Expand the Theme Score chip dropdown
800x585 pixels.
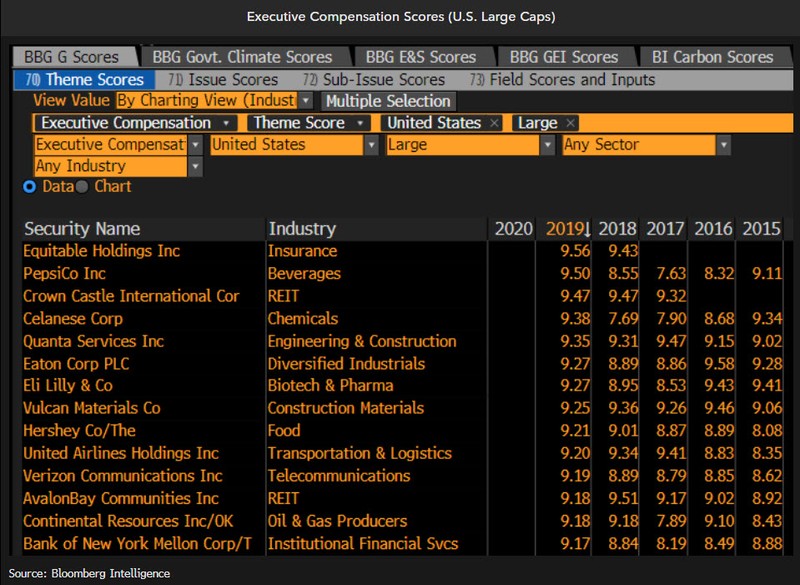(360, 123)
